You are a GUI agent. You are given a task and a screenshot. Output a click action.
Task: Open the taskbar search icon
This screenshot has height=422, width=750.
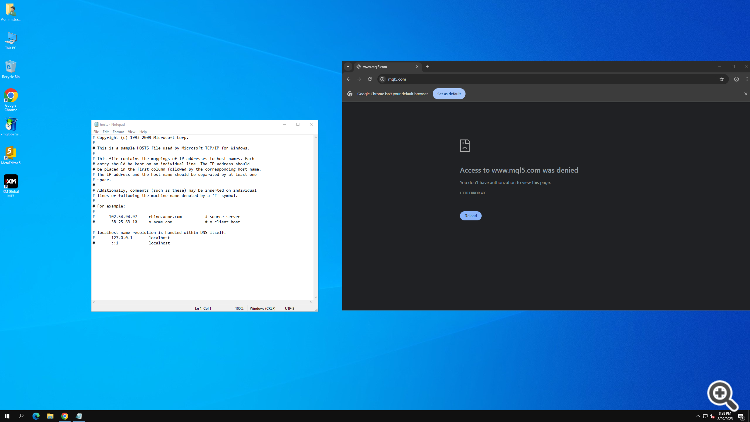click(21, 416)
